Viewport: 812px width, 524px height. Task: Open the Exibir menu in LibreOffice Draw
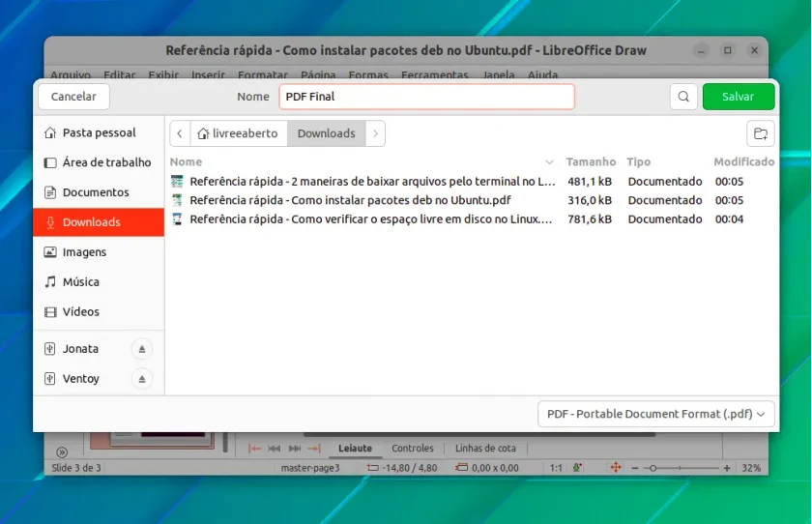pyautogui.click(x=163, y=74)
